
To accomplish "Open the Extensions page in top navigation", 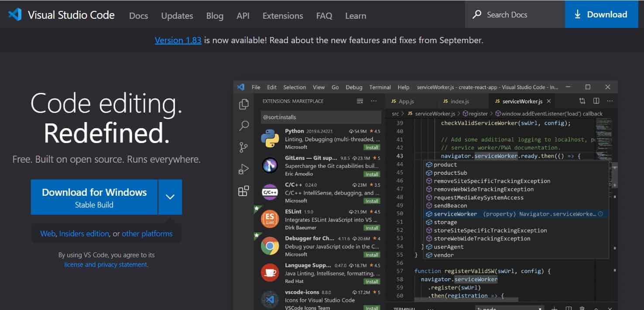I will coord(283,16).
